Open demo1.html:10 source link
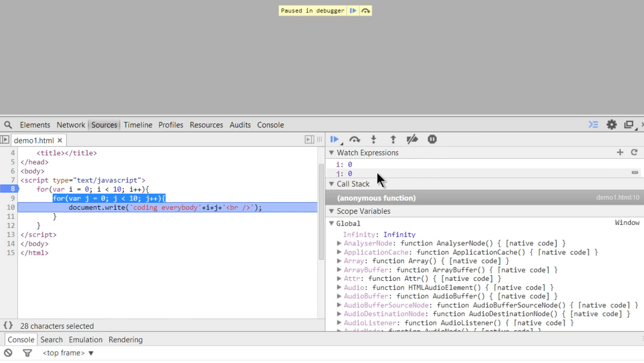The image size is (644, 363). 618,198
